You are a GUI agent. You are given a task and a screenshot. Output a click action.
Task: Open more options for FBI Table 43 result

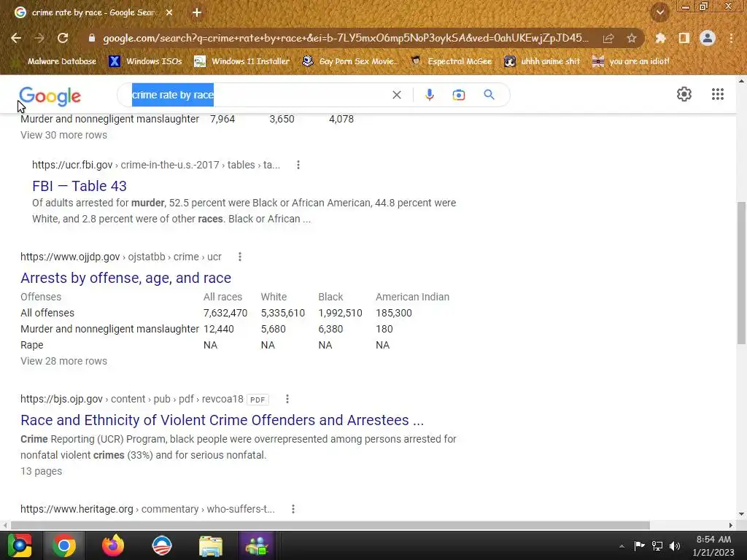[298, 165]
